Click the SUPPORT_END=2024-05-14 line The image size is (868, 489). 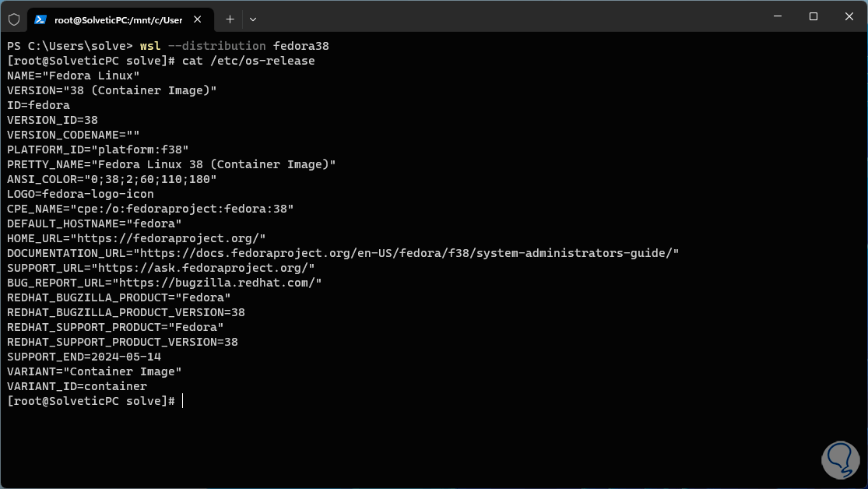coord(83,357)
